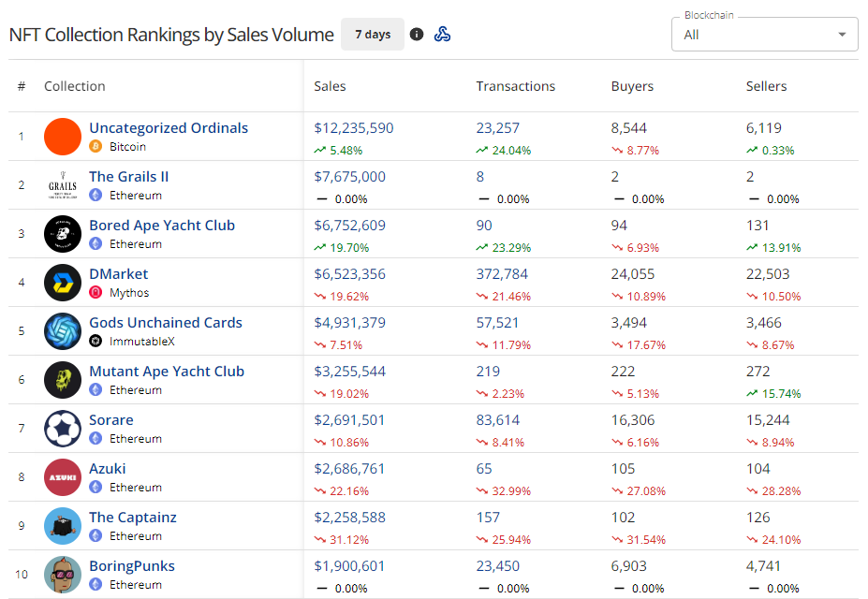Click transactions value 83,614
This screenshot has width=868, height=599.
coord(497,420)
